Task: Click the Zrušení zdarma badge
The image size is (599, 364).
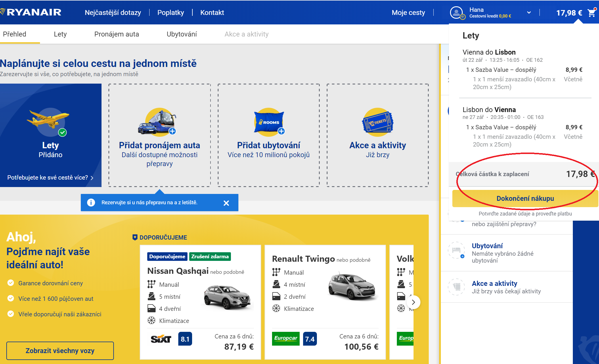Action: point(210,257)
